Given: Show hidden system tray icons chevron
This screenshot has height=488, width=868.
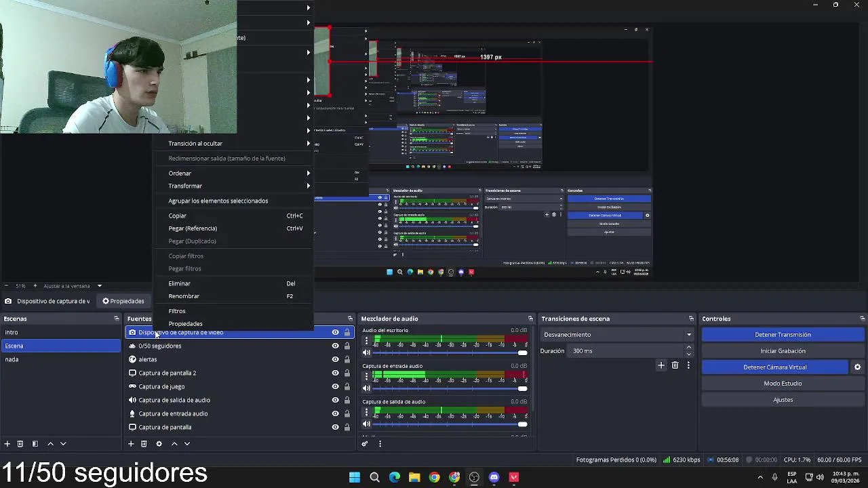Looking at the screenshot, I should 760,477.
